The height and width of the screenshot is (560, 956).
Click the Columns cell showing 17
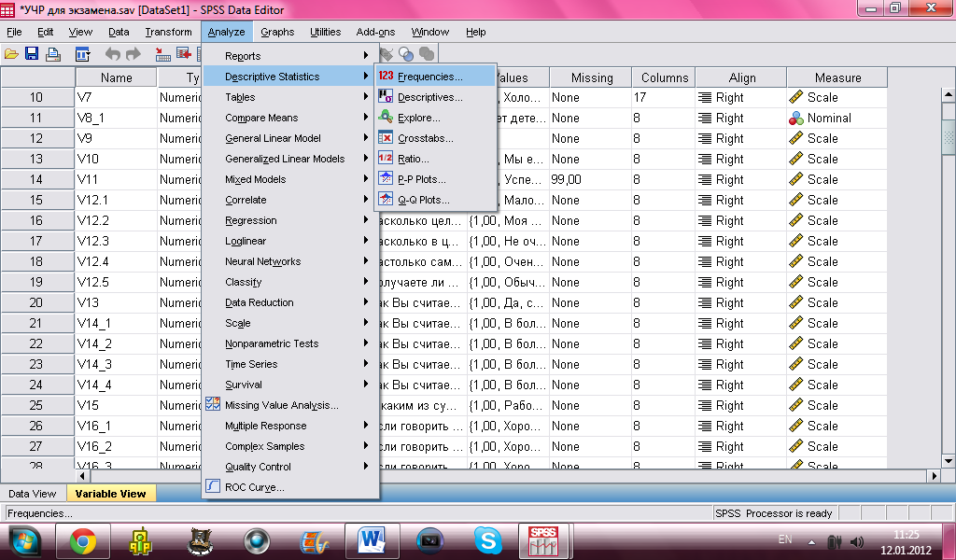pyautogui.click(x=664, y=97)
